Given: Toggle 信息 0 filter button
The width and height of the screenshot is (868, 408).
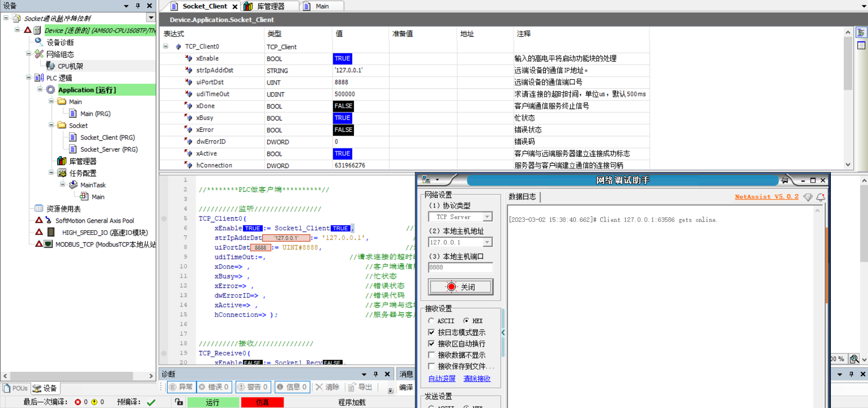Looking at the screenshot, I should [x=292, y=387].
